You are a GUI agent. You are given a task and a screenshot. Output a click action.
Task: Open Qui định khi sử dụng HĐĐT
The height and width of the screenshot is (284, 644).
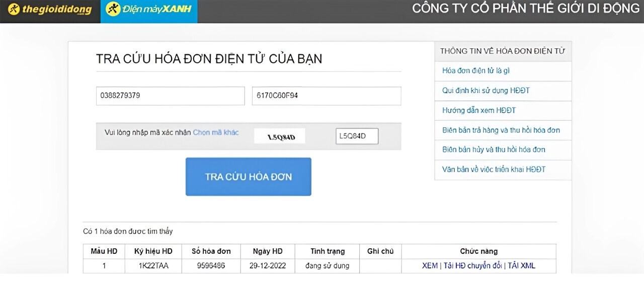click(486, 90)
